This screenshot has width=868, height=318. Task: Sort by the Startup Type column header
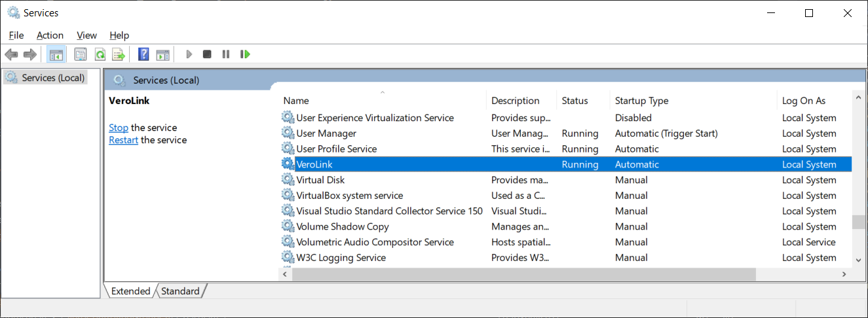(641, 101)
